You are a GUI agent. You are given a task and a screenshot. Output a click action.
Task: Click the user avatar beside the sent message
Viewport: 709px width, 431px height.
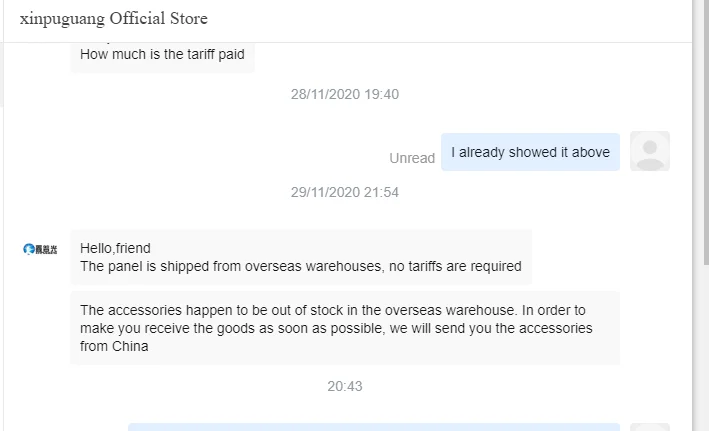[x=650, y=151]
